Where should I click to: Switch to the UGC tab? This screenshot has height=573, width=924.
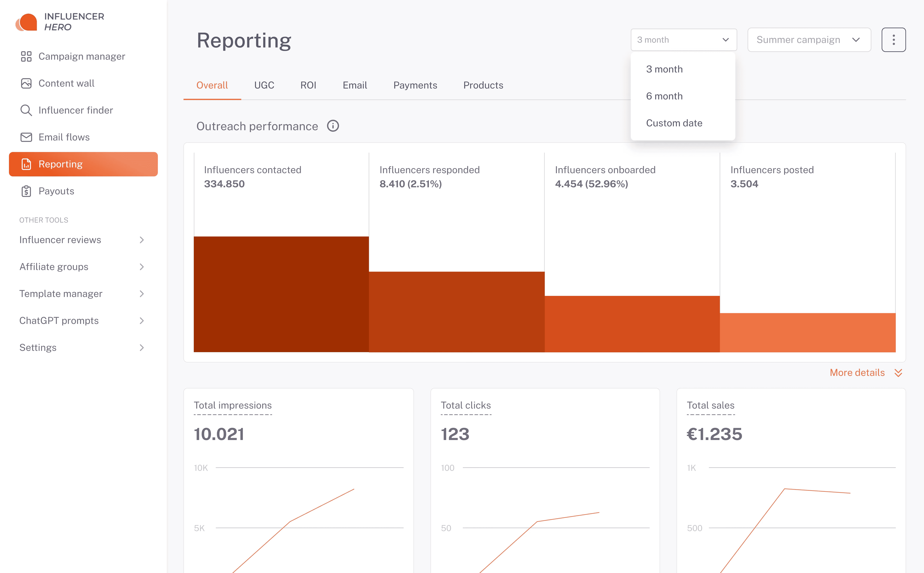point(264,85)
